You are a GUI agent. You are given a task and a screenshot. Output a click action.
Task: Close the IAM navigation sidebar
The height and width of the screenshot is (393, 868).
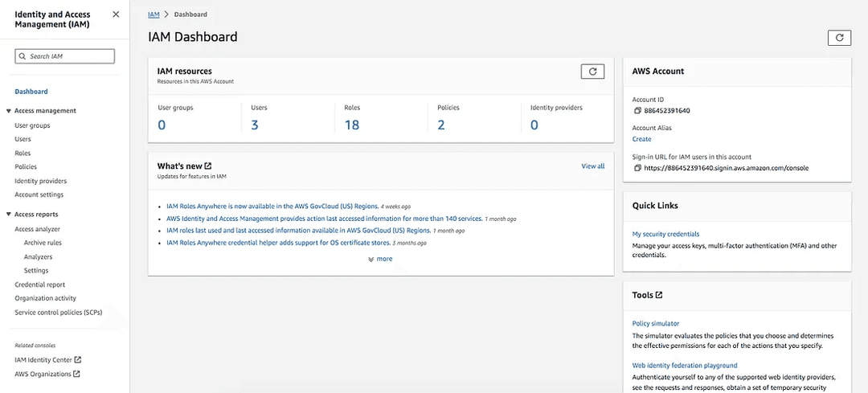pyautogui.click(x=116, y=14)
